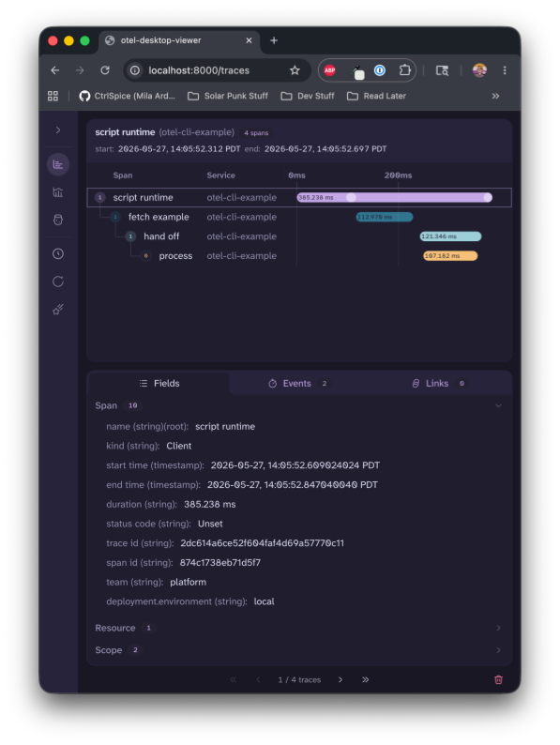Jump to the first trace
This screenshot has height=745, width=560.
[x=234, y=680]
